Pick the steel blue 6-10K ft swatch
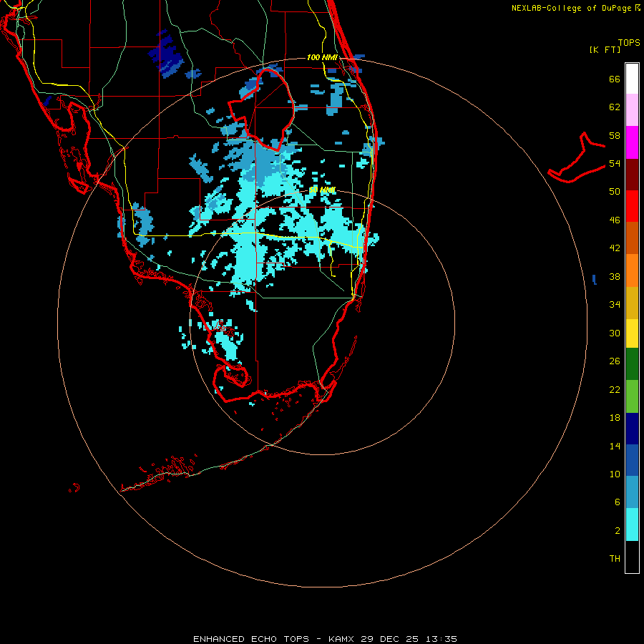 tap(632, 492)
